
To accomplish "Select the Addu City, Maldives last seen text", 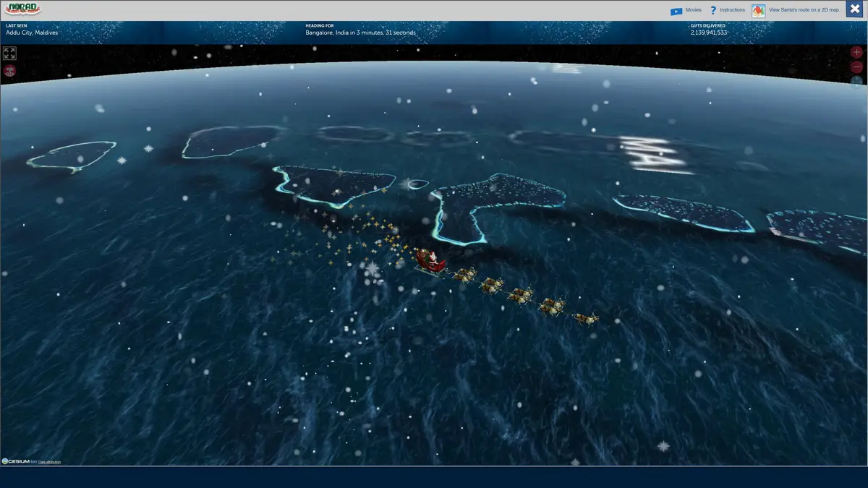I will coord(32,33).
